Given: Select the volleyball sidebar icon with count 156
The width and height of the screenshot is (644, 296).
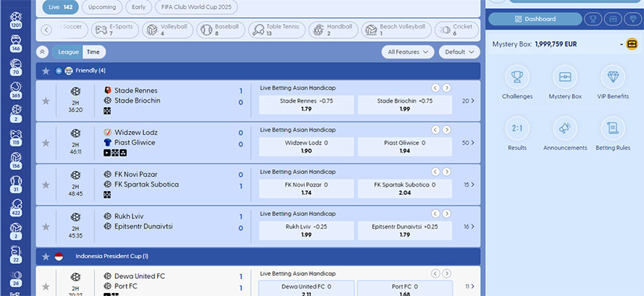Looking at the screenshot, I should pyautogui.click(x=16, y=161).
